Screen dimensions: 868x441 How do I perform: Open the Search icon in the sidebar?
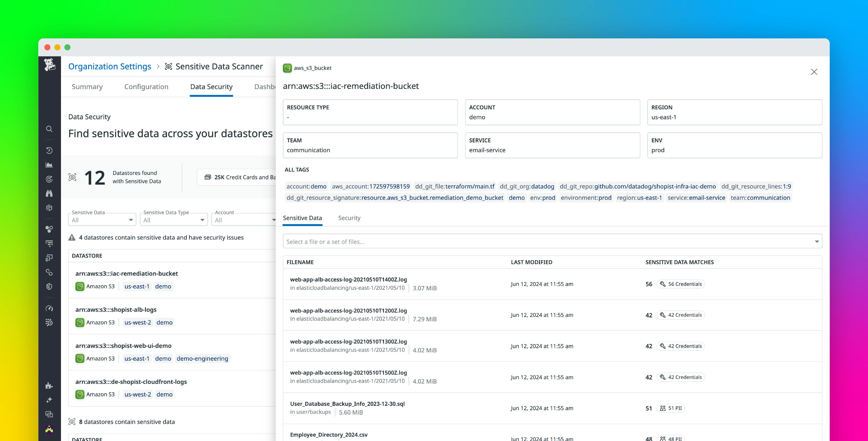[49, 129]
